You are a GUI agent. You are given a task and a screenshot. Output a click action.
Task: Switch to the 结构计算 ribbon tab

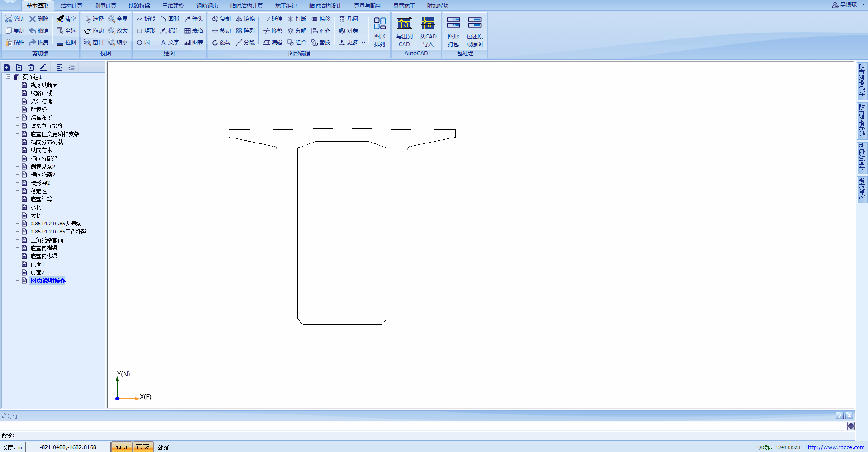[72, 5]
